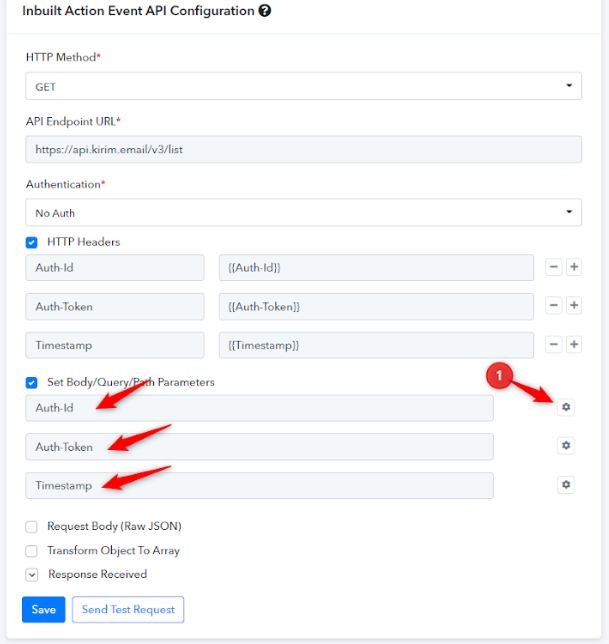Open settings gear for Auth-Token parameter
This screenshot has width=609, height=644.
pos(566,446)
